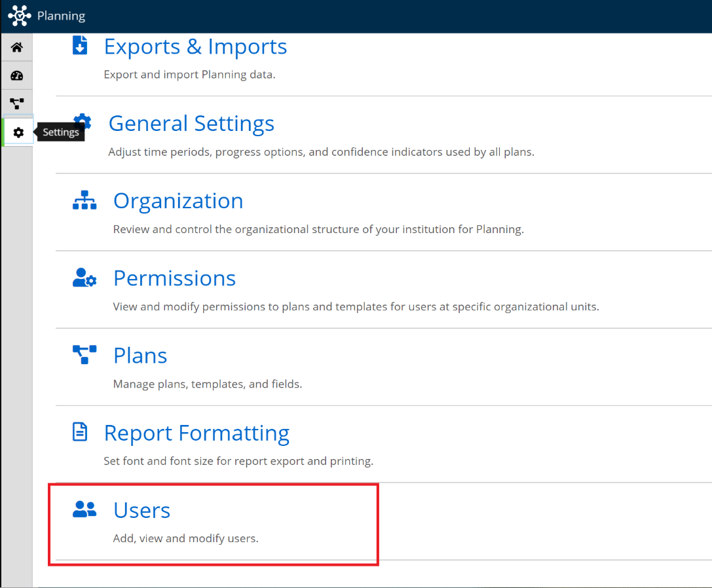The height and width of the screenshot is (588, 712).
Task: Open the Organization settings page
Action: (x=178, y=200)
